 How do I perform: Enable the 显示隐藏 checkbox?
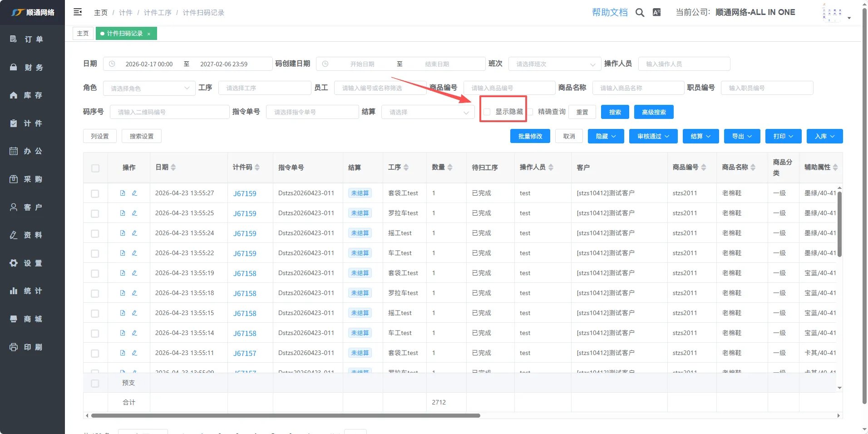(487, 112)
